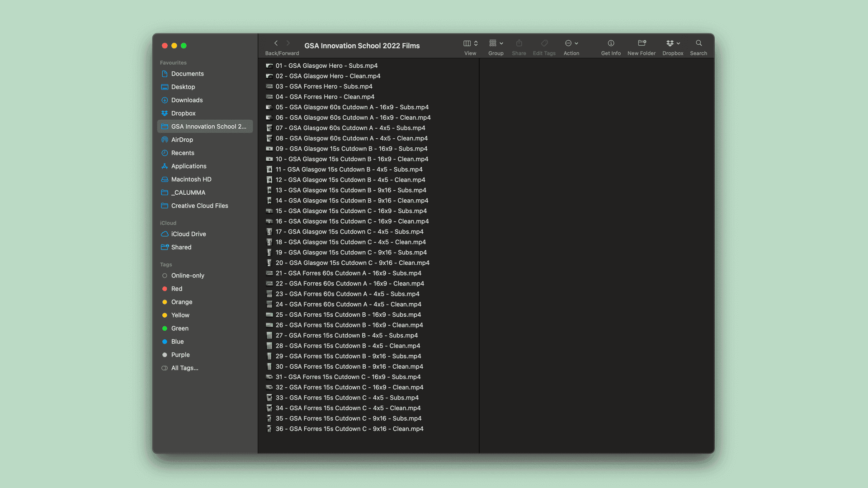The width and height of the screenshot is (868, 488).
Task: Click the Get Info toolbar icon
Action: tap(611, 43)
